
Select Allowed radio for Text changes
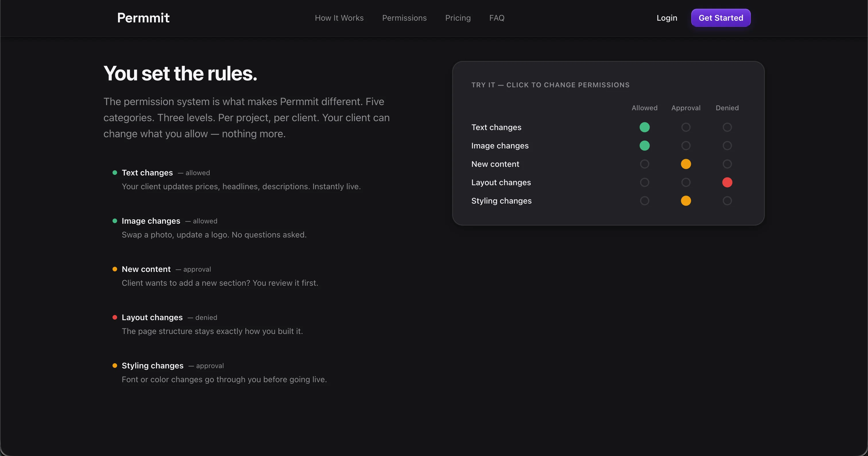(644, 127)
